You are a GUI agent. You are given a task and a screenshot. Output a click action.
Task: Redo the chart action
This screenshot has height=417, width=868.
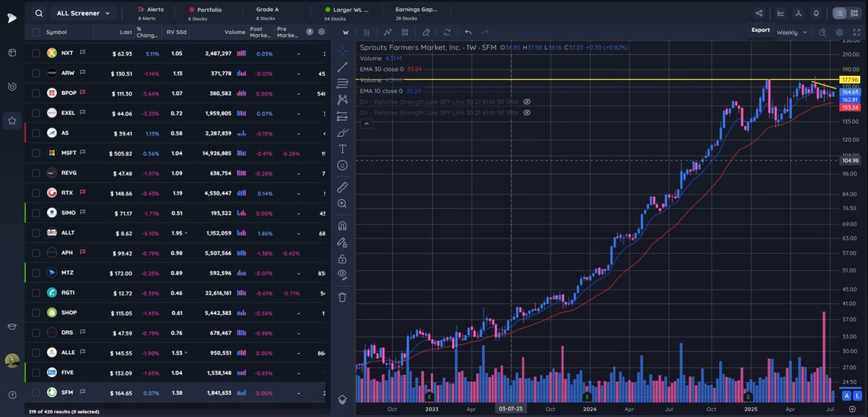tap(485, 32)
